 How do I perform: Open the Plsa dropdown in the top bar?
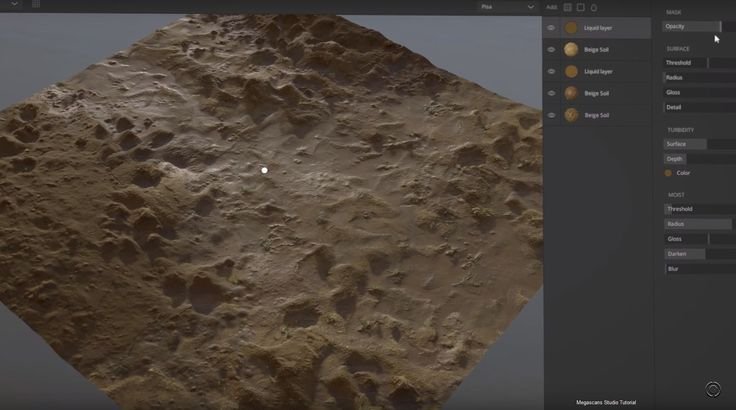pyautogui.click(x=508, y=7)
